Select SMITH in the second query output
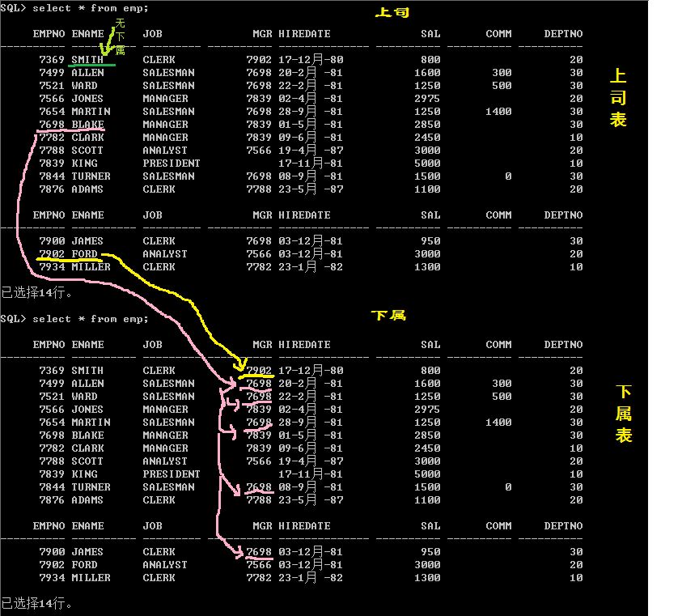 [87, 370]
